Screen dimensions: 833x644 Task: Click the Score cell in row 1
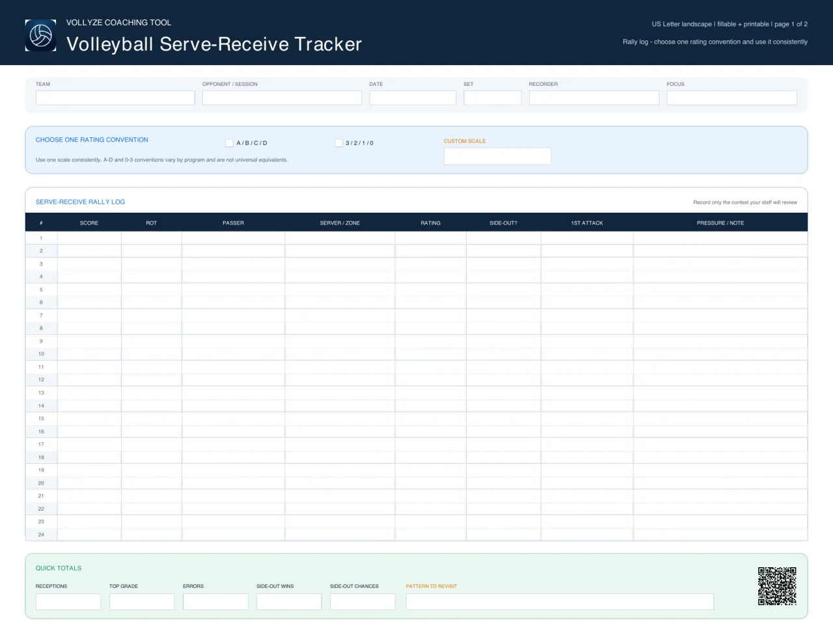tap(89, 238)
